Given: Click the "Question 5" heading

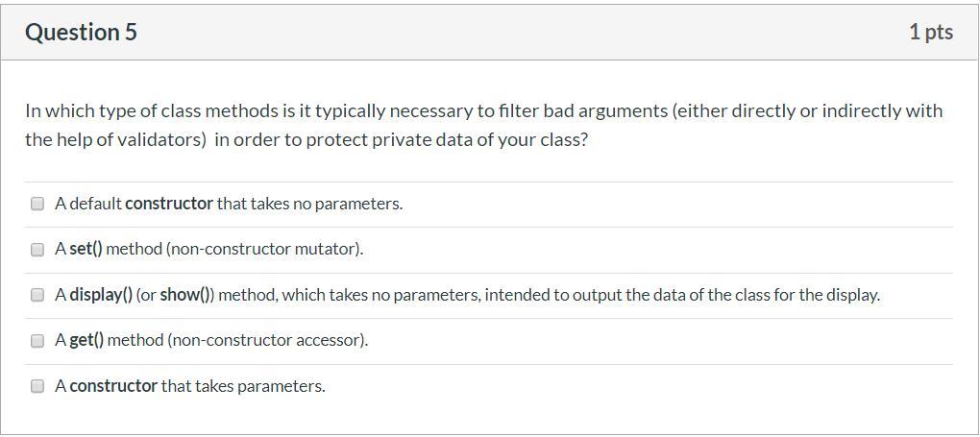Looking at the screenshot, I should click(x=81, y=33).
